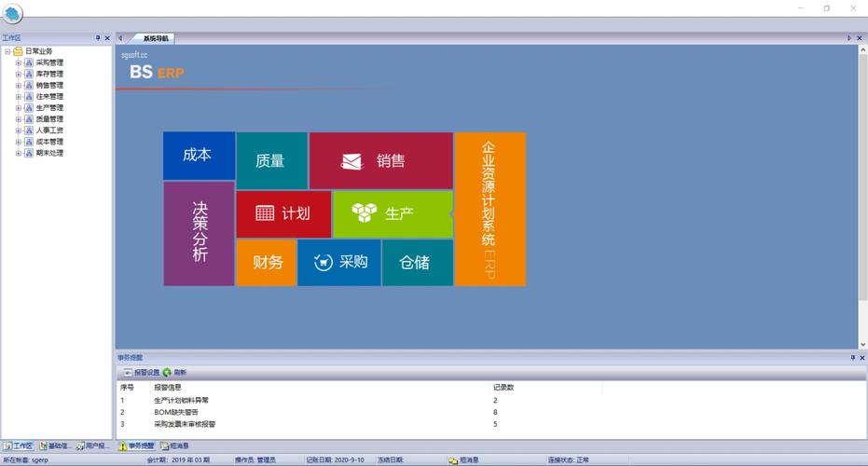Click the 操作员: 管理员 status entry

coord(255,459)
